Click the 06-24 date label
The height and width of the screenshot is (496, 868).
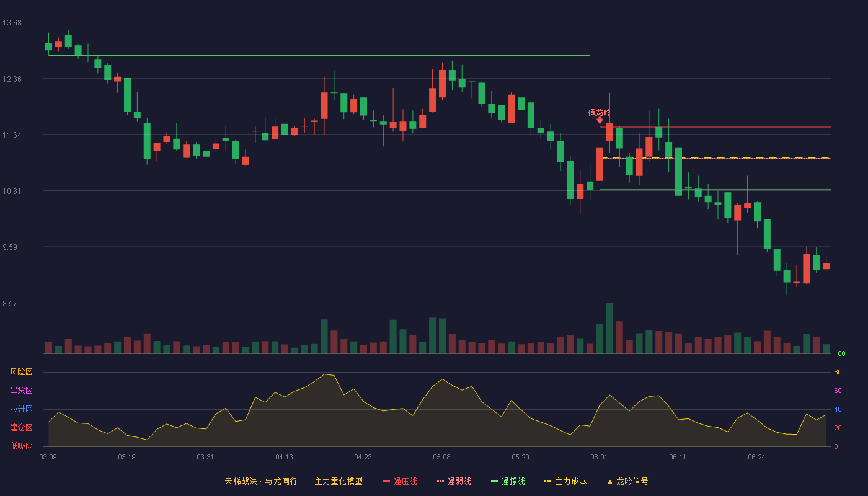tap(756, 457)
